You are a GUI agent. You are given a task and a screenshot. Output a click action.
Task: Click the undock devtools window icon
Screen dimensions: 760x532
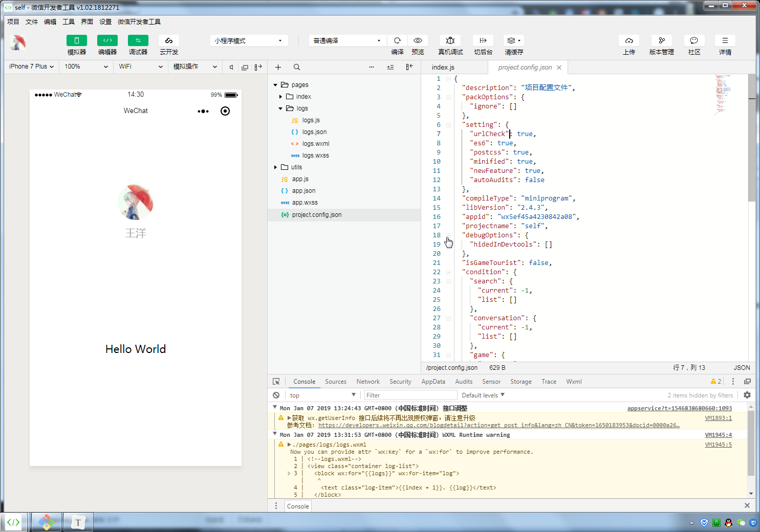(x=747, y=382)
